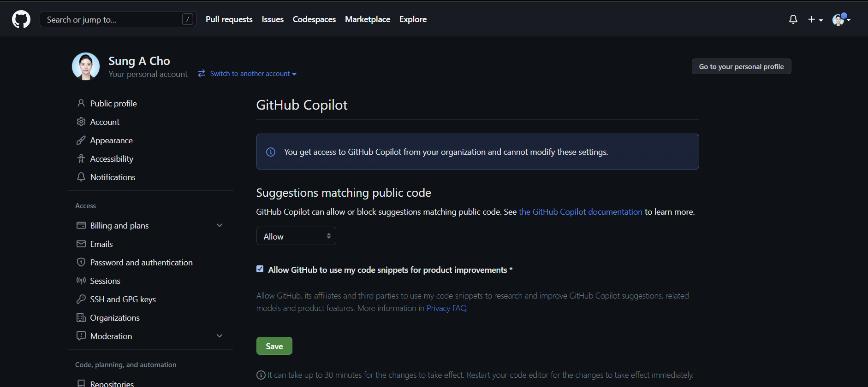The image size is (868, 387).
Task: Open the Privacy FAQ link
Action: [447, 308]
